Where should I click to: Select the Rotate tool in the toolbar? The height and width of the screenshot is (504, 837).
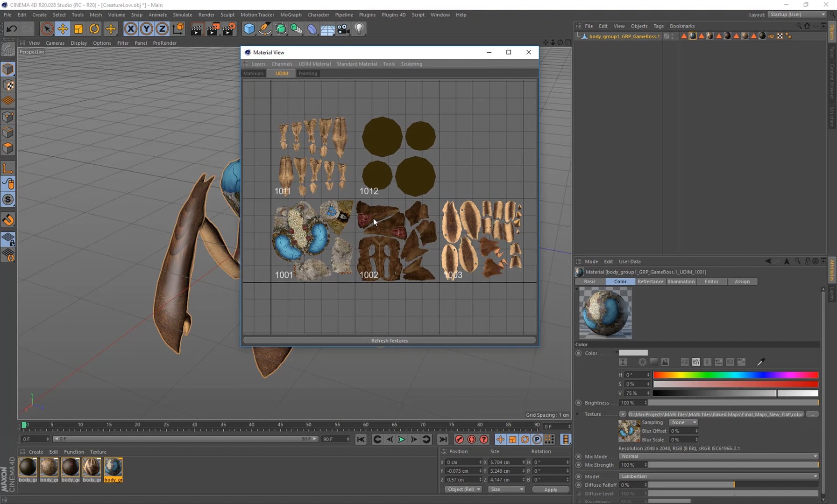pyautogui.click(x=94, y=28)
